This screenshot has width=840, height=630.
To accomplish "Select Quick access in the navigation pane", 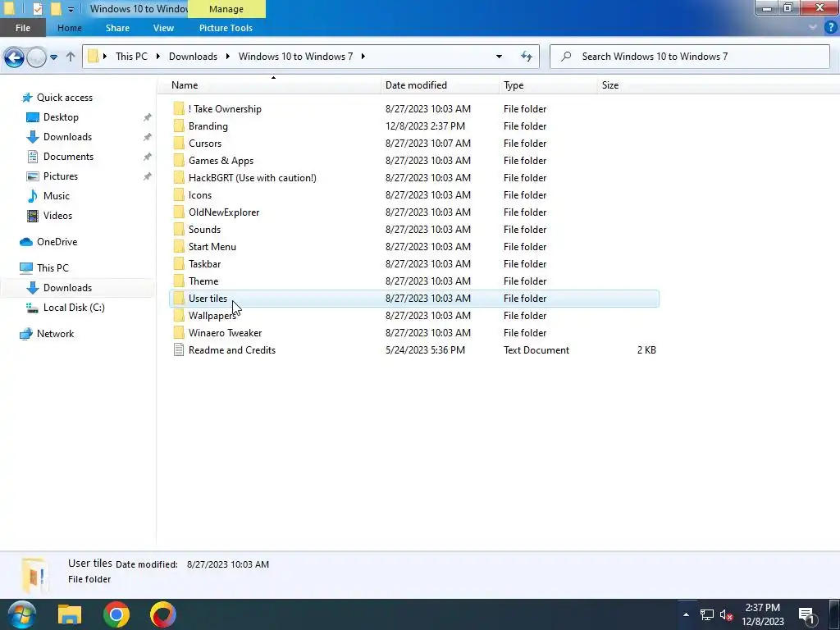I will point(64,98).
